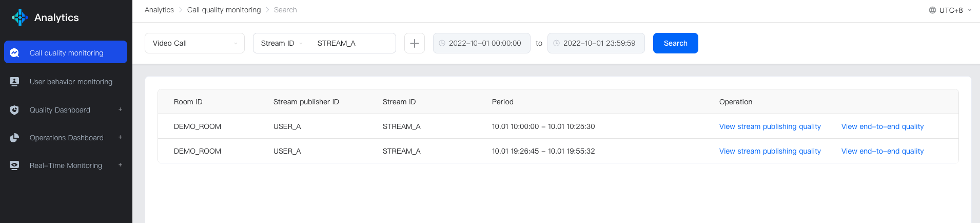Open the Stream ID filter type dropdown
Viewport: 980px width, 223px height.
tap(282, 43)
